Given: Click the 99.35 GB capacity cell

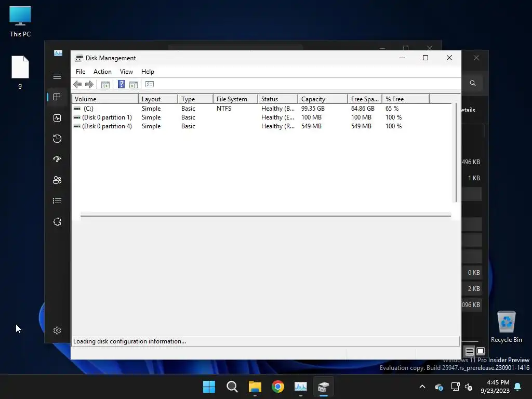Looking at the screenshot, I should coord(313,109).
